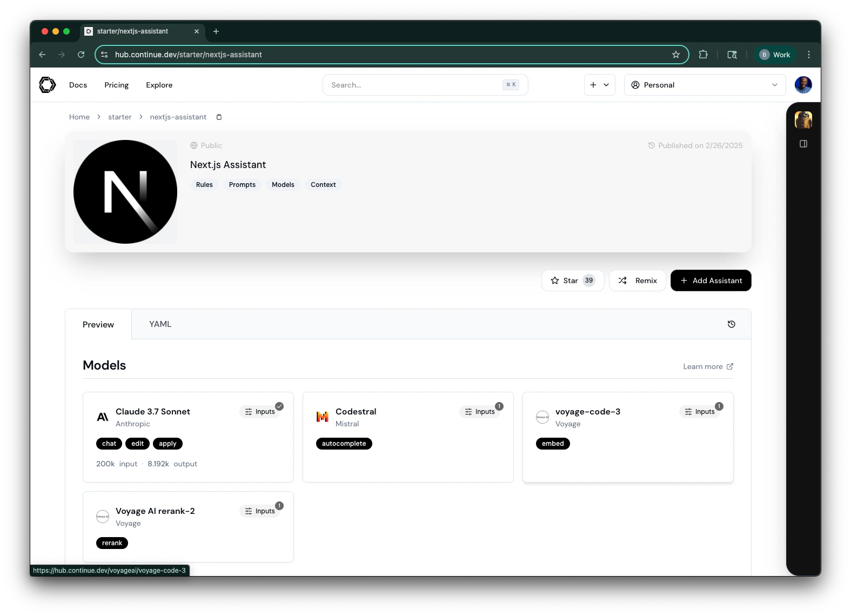Reload the page with the refresh icon
Image resolution: width=851 pixels, height=616 pixels.
[x=81, y=55]
